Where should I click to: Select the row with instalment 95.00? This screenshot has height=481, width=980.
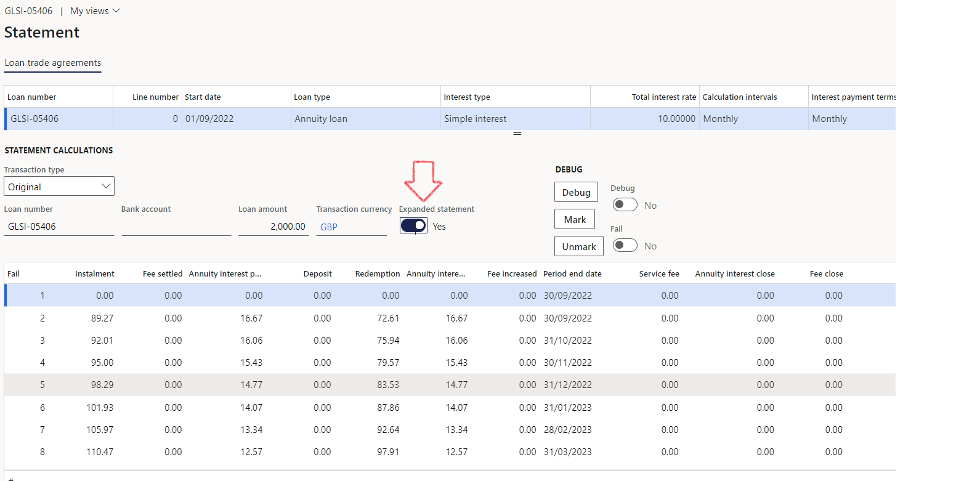point(450,363)
